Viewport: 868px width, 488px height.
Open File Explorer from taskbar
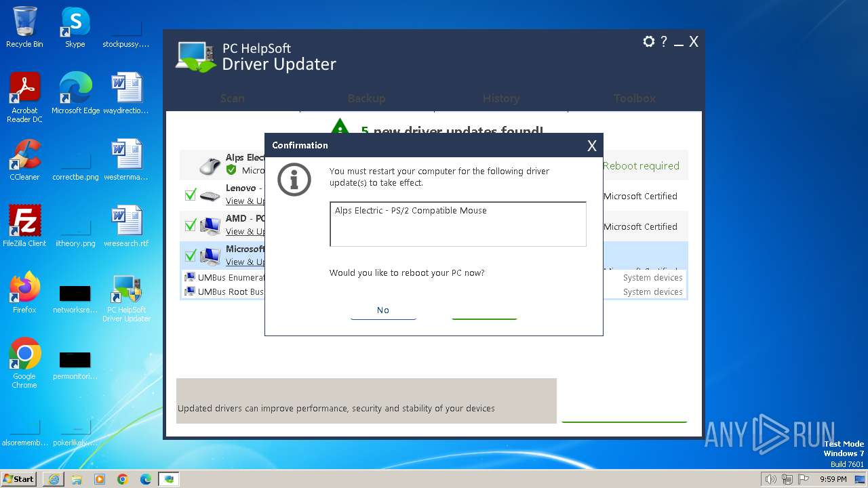pos(77,479)
